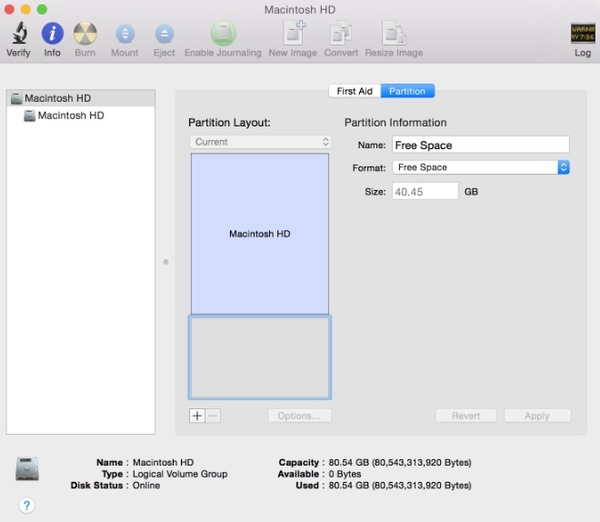Screen dimensions: 600x522
Task: Click the Size field showing 40.45
Action: coord(425,191)
